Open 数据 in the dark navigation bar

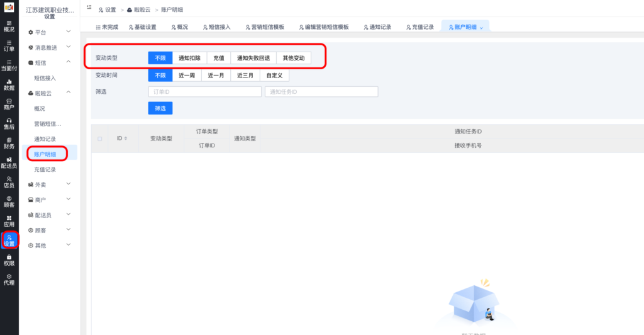[x=9, y=84]
